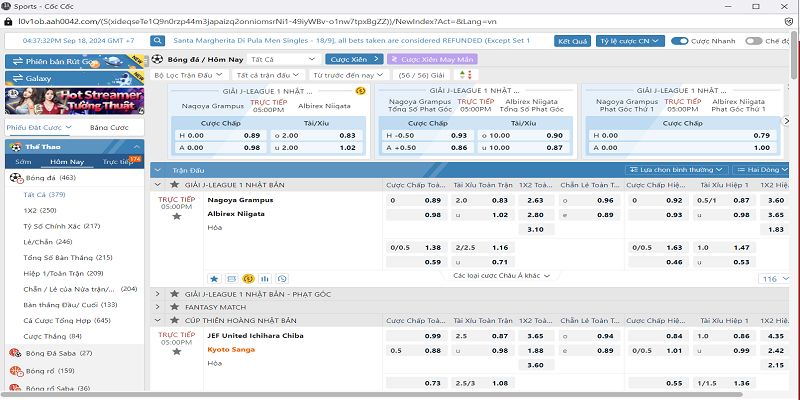The width and height of the screenshot is (800, 400).
Task: Star the J-League Phạt Góc league header
Action: click(174, 294)
